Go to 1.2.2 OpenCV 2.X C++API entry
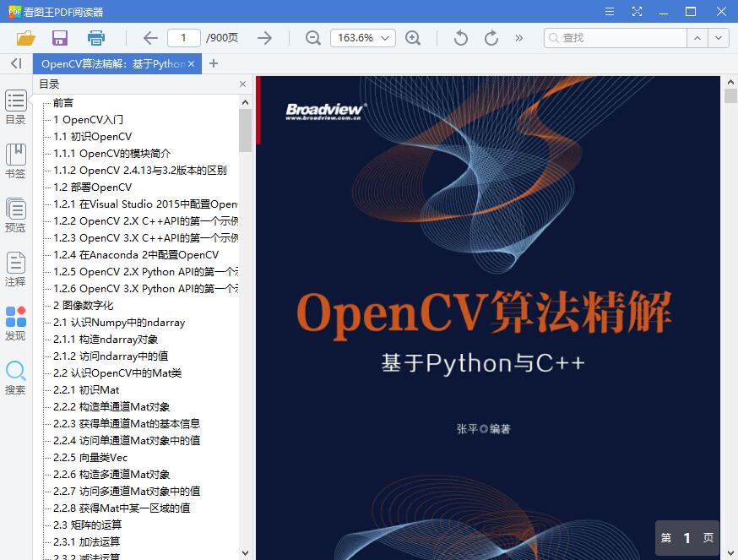This screenshot has height=560, width=738. 145,221
